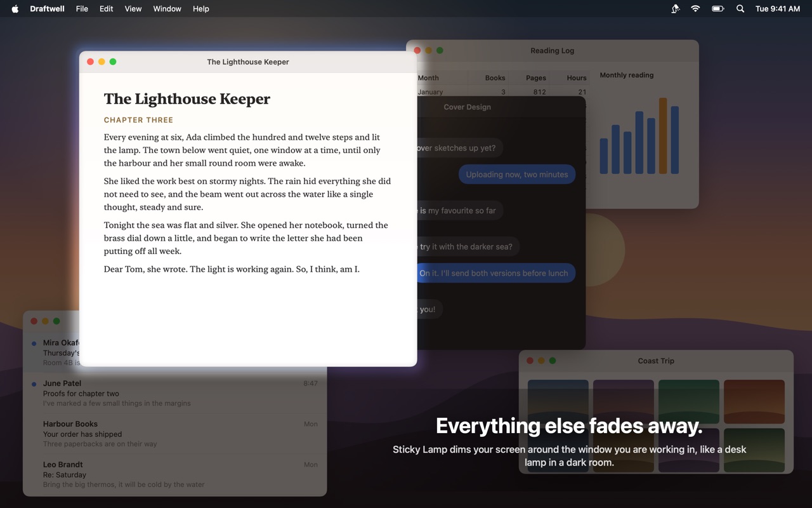812x508 pixels.
Task: Check the battery status icon
Action: [717, 9]
